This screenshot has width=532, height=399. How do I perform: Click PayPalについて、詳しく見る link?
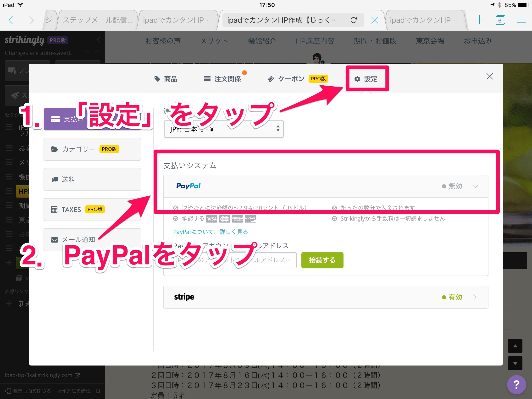pos(211,232)
